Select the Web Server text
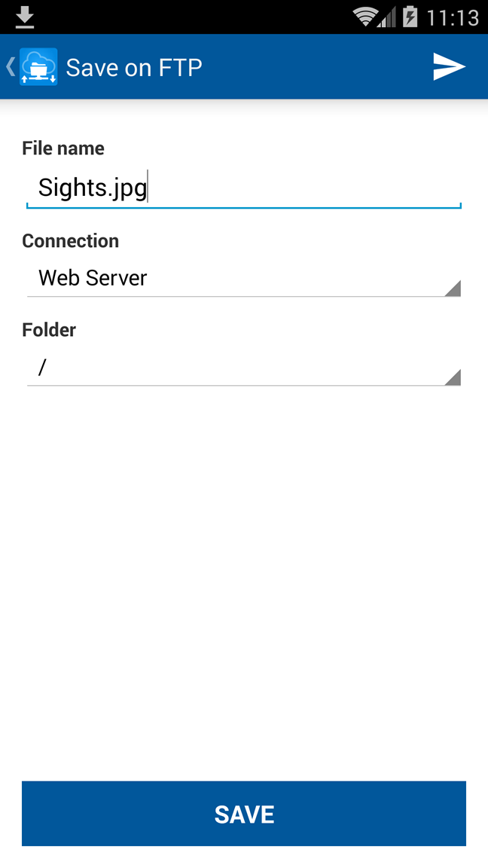488x868 pixels. click(93, 278)
